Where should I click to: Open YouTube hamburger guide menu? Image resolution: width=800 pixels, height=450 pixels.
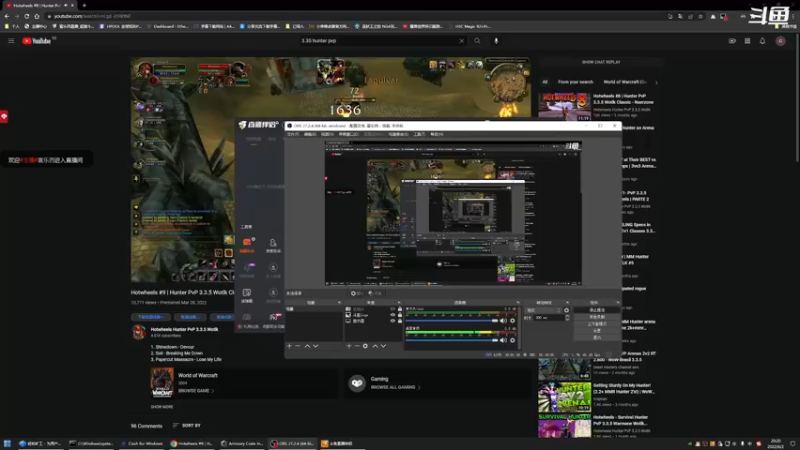11,41
